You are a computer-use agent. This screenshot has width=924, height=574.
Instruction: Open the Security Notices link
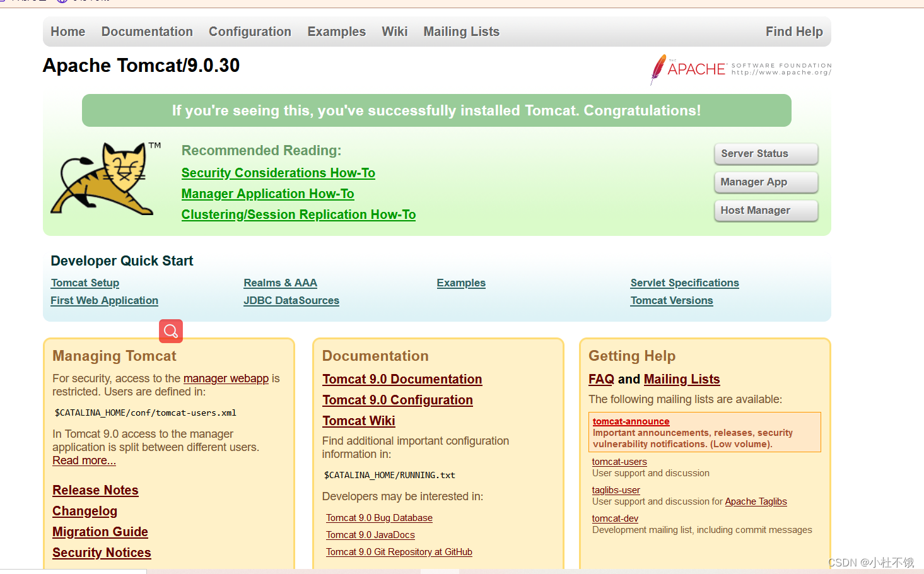[x=102, y=553]
